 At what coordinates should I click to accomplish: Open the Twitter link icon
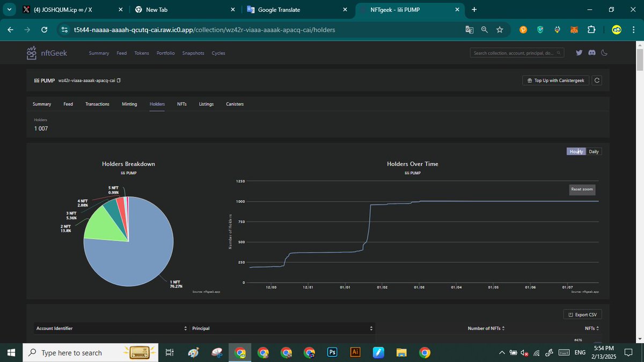(579, 53)
